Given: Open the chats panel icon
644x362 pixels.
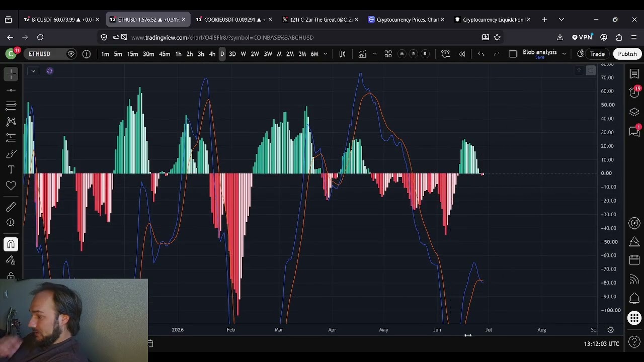Looking at the screenshot, I should click(634, 131).
